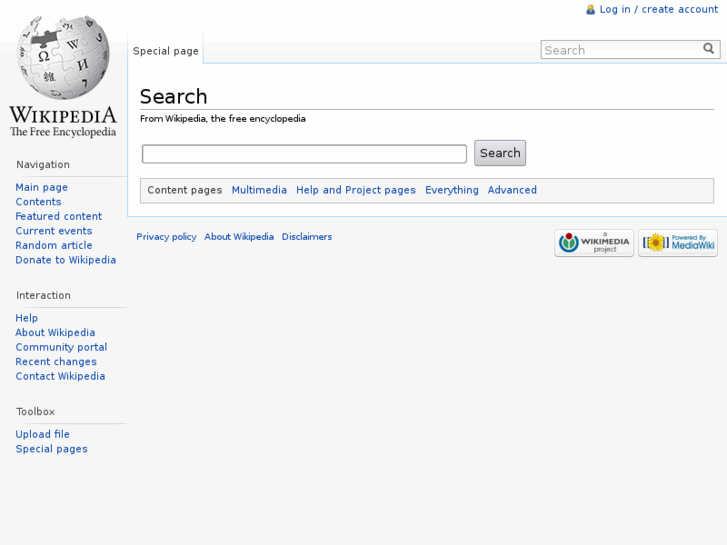Image resolution: width=727 pixels, height=545 pixels.
Task: Open the Wikimedia project badge
Action: [594, 243]
